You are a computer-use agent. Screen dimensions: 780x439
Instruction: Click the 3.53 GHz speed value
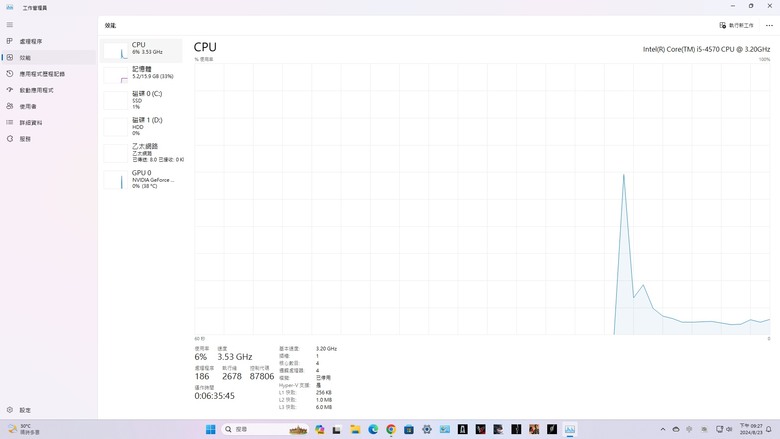[235, 357]
